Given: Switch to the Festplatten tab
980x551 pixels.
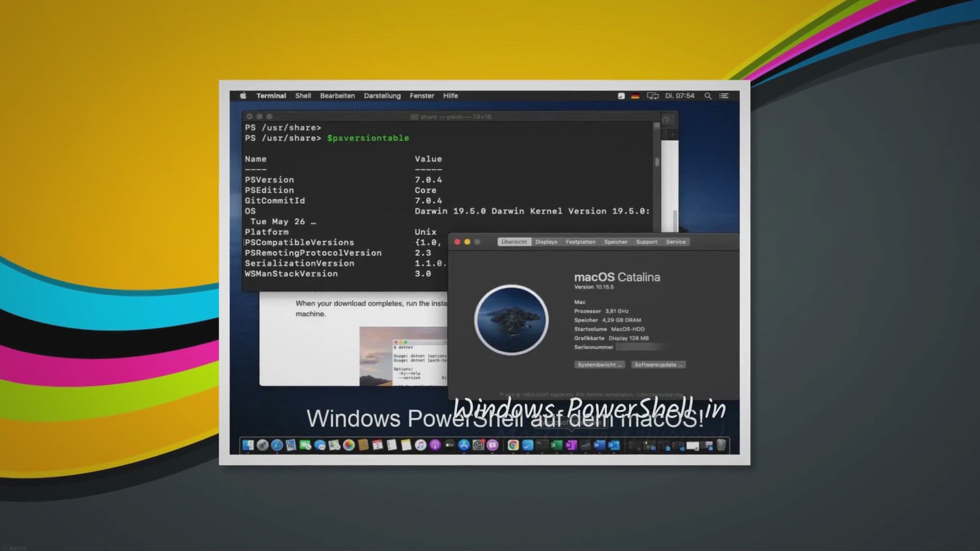Looking at the screenshot, I should point(580,242).
